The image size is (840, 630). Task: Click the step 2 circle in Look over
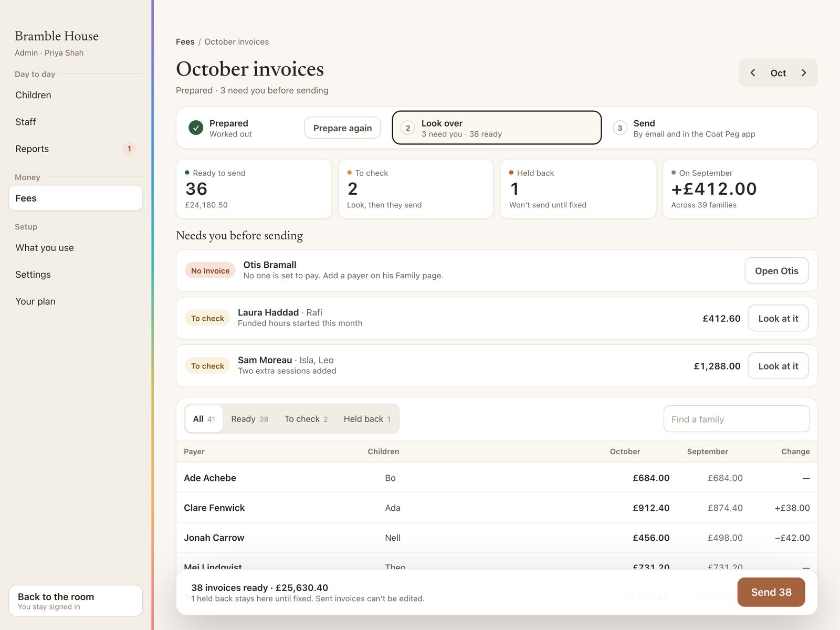(408, 128)
